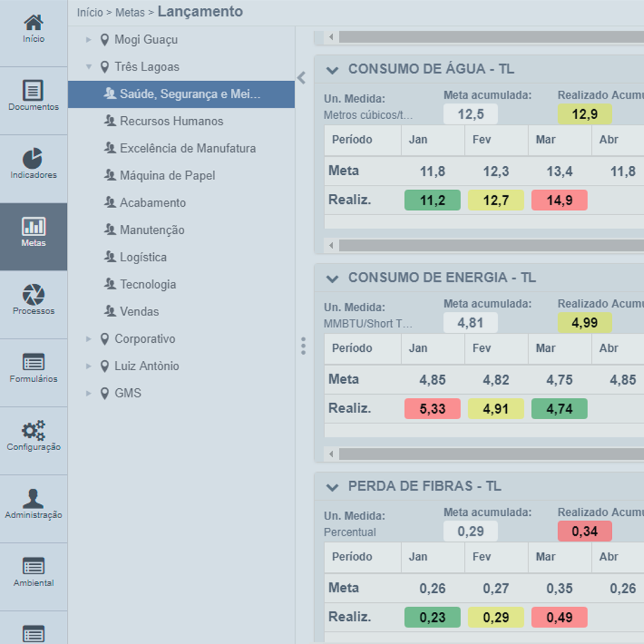Viewport: 644px width, 644px height.
Task: Click the red Realizado Acumulado value 0,34
Action: tap(585, 531)
